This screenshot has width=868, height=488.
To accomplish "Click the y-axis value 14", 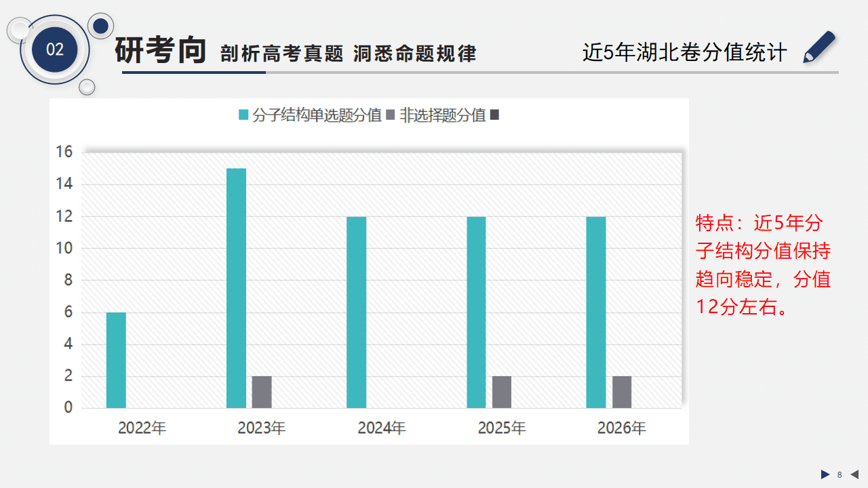I will pyautogui.click(x=64, y=184).
